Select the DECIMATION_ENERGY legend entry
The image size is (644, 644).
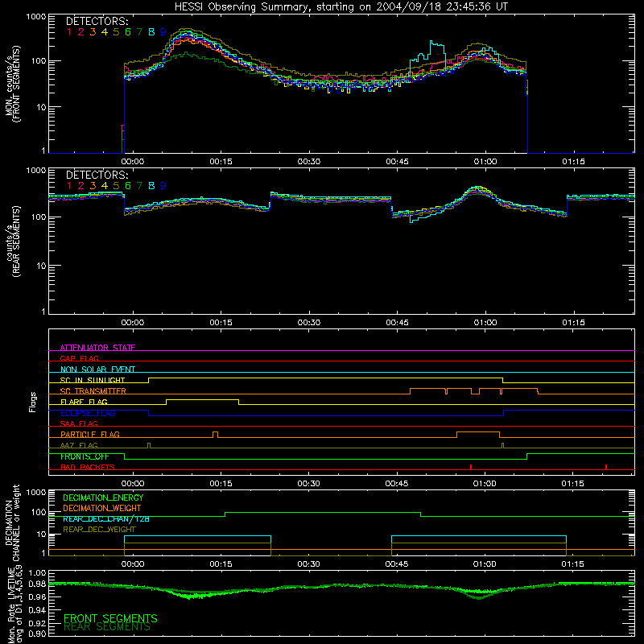103,497
